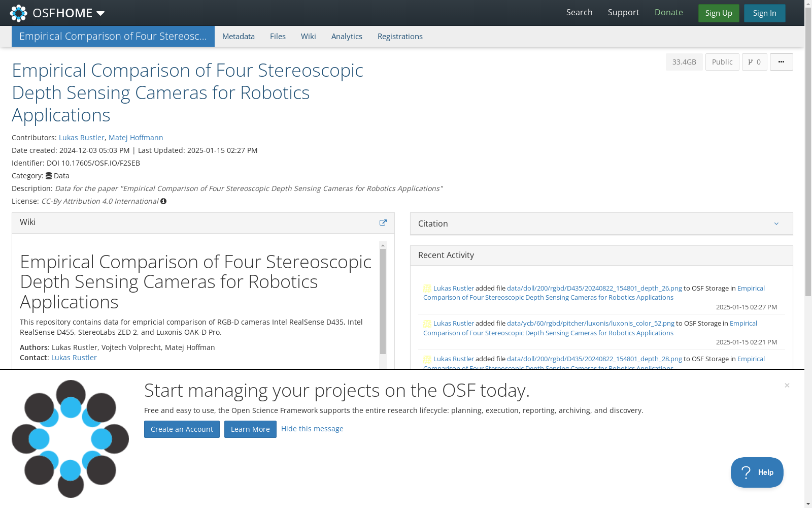Click Hide this message link
Viewport: 812px width, 508px height.
(x=312, y=429)
